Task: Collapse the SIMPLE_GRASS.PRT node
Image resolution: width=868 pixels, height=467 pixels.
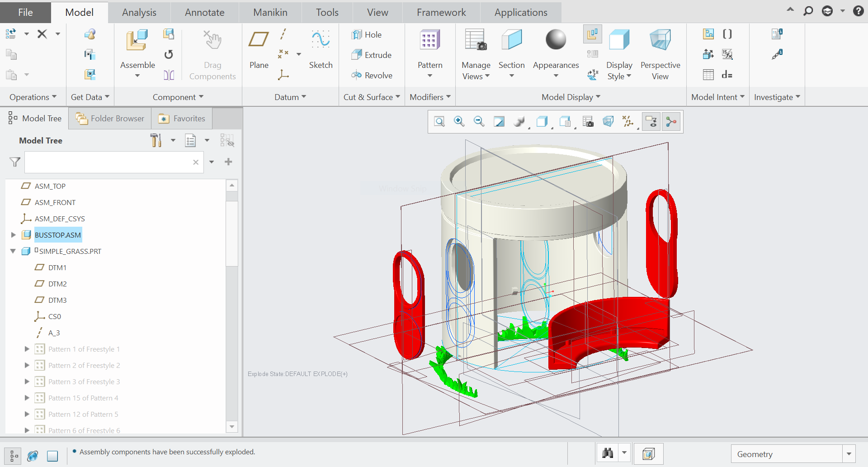Action: point(13,251)
